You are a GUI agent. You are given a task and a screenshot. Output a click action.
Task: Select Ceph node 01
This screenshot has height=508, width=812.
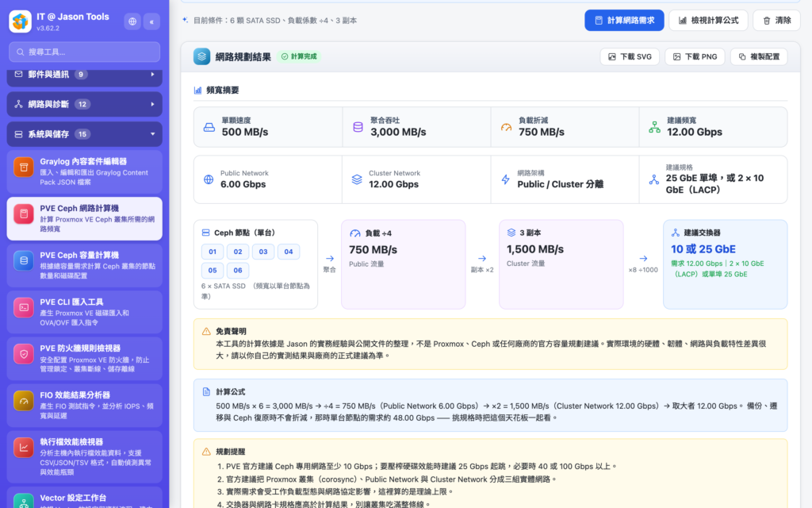(213, 252)
